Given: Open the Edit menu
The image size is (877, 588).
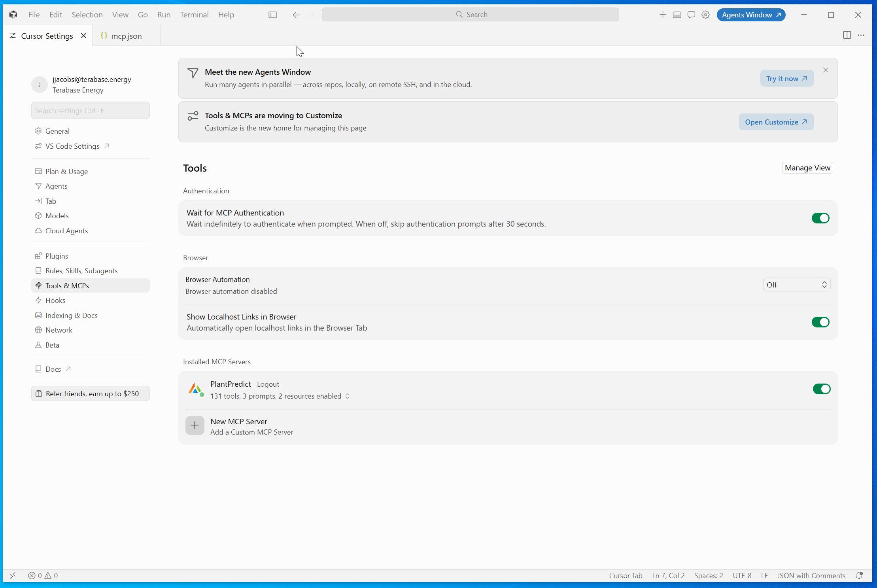Looking at the screenshot, I should pos(56,15).
